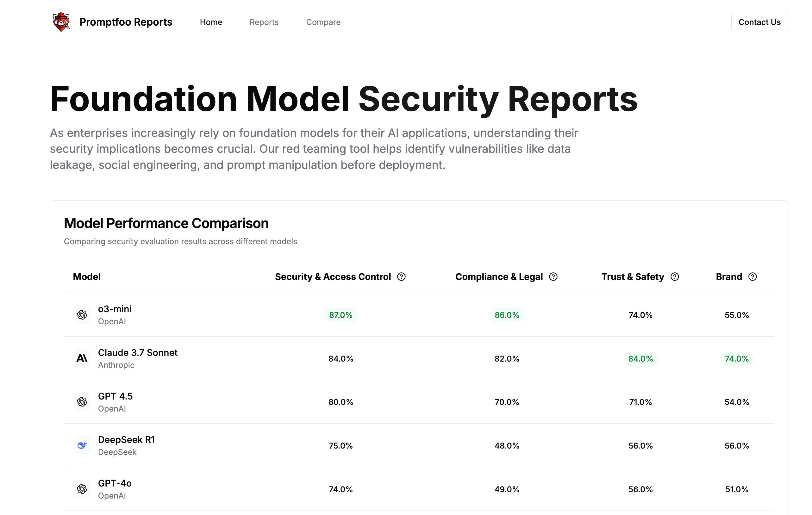Open the Claude 3.7 Sonnet model row
Viewport: 812px width, 515px height.
(x=138, y=353)
